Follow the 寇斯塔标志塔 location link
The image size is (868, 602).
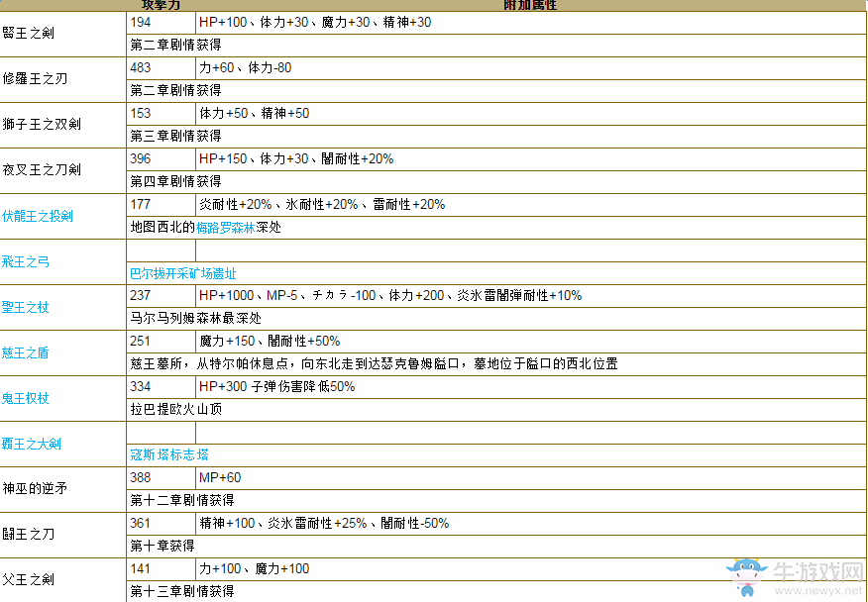[x=169, y=454]
